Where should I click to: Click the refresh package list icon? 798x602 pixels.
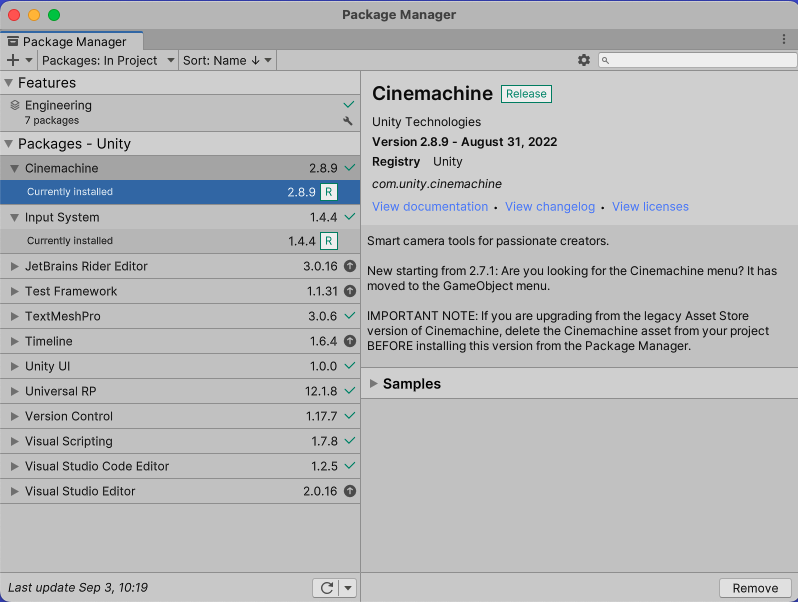click(x=327, y=588)
